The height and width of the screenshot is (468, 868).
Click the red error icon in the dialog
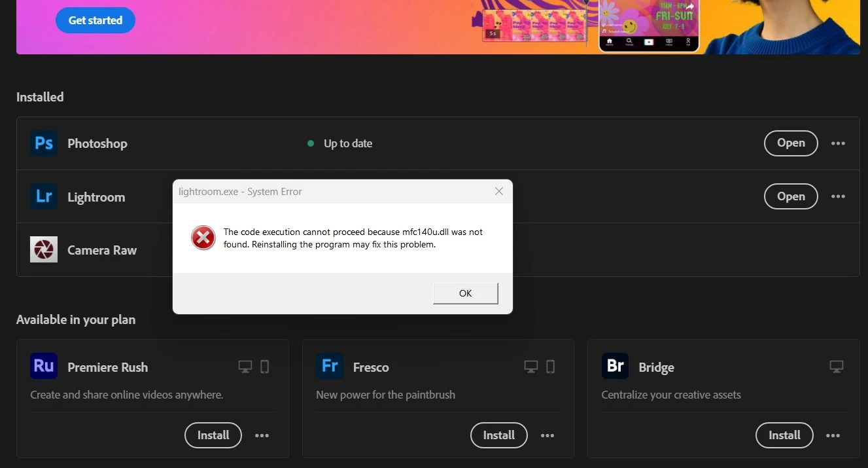(203, 238)
